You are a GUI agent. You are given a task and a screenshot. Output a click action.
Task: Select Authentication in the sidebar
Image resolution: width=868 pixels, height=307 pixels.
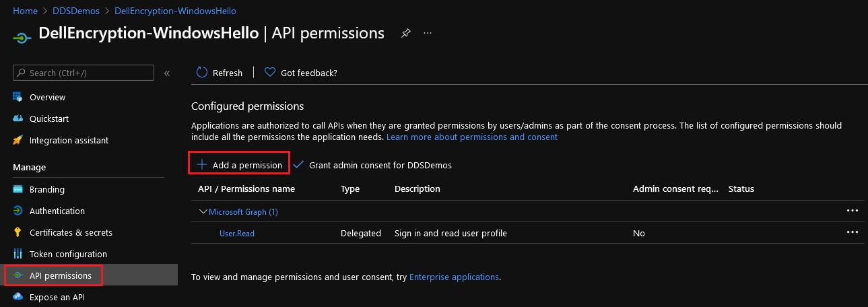(x=57, y=211)
